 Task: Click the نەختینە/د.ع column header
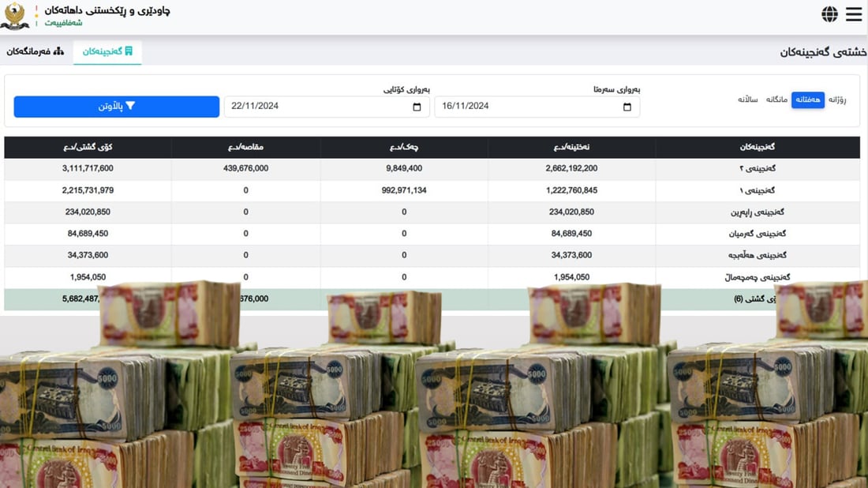[571, 147]
